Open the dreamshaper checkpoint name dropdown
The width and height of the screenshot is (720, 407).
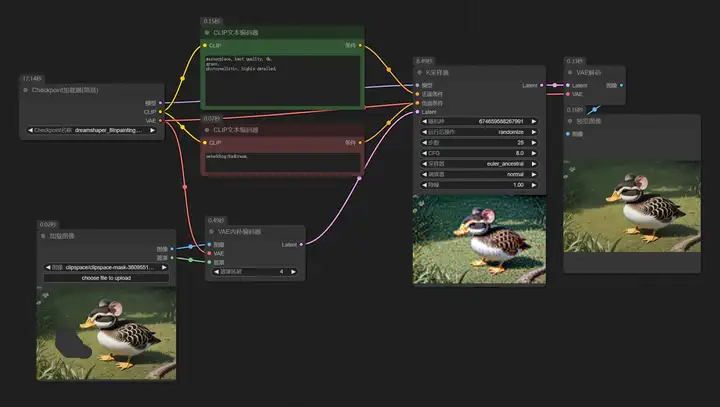91,130
